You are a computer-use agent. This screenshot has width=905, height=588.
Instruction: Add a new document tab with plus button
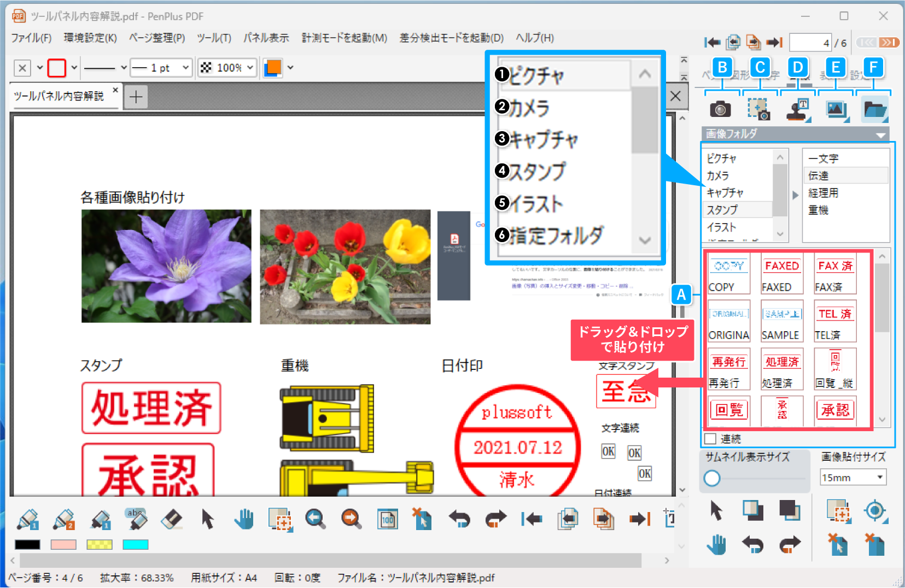pos(136,97)
